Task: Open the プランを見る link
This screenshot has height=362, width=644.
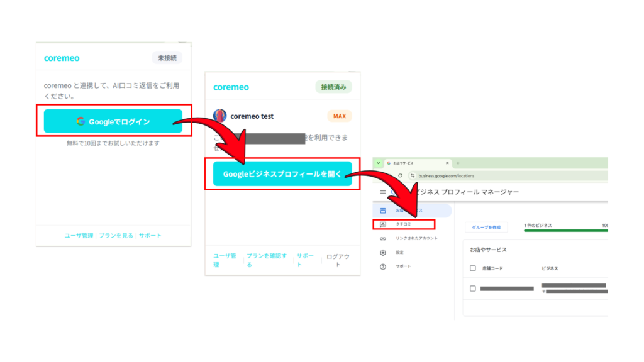Action: point(116,236)
